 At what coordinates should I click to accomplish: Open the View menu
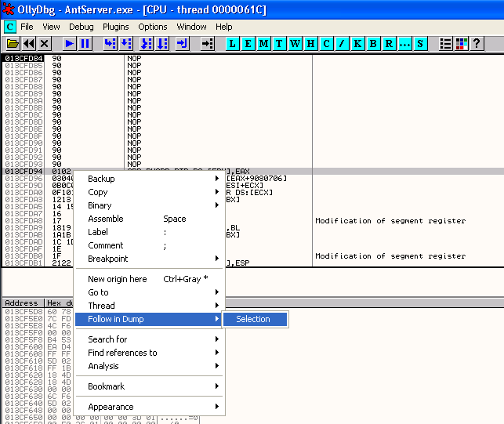(51, 27)
